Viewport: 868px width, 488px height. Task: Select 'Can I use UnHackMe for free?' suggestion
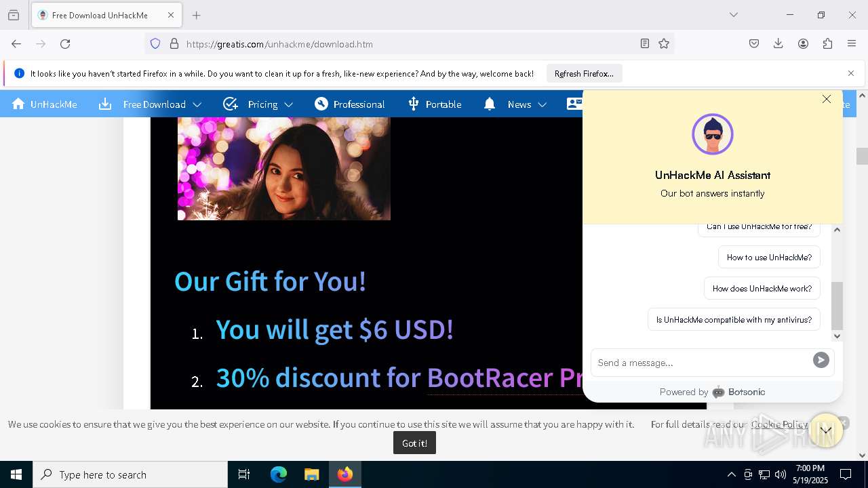759,228
